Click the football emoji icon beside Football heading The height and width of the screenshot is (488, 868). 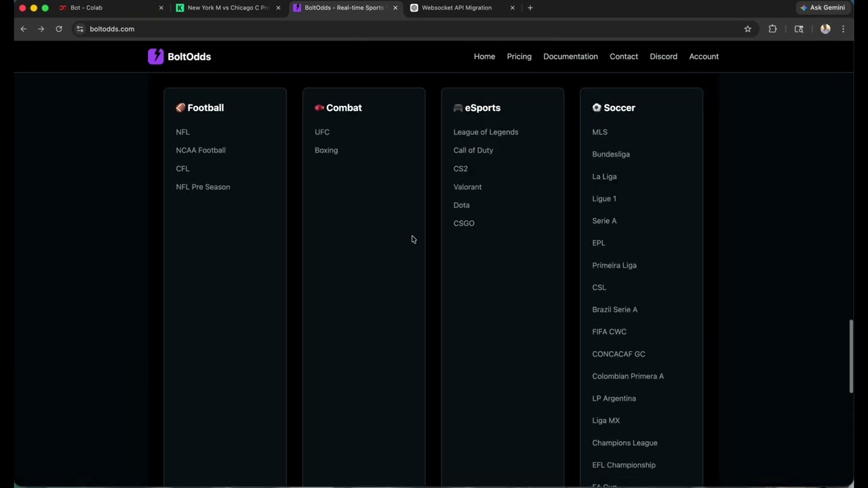click(180, 108)
